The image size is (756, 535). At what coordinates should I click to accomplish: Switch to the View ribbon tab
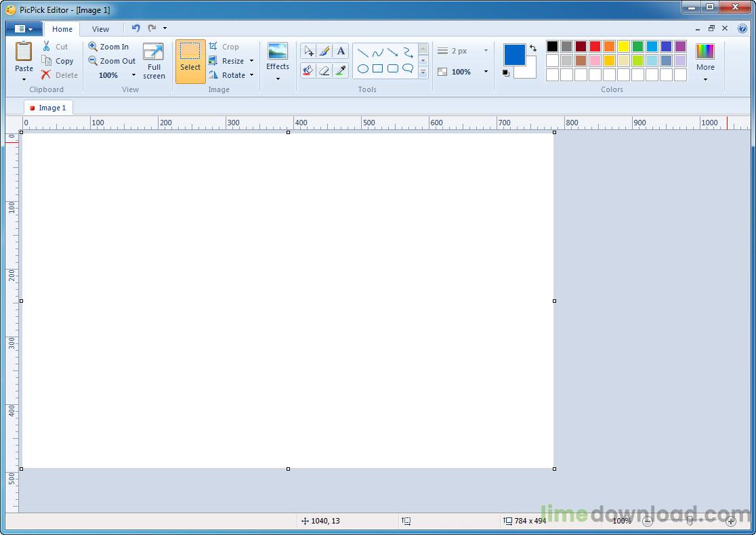100,29
